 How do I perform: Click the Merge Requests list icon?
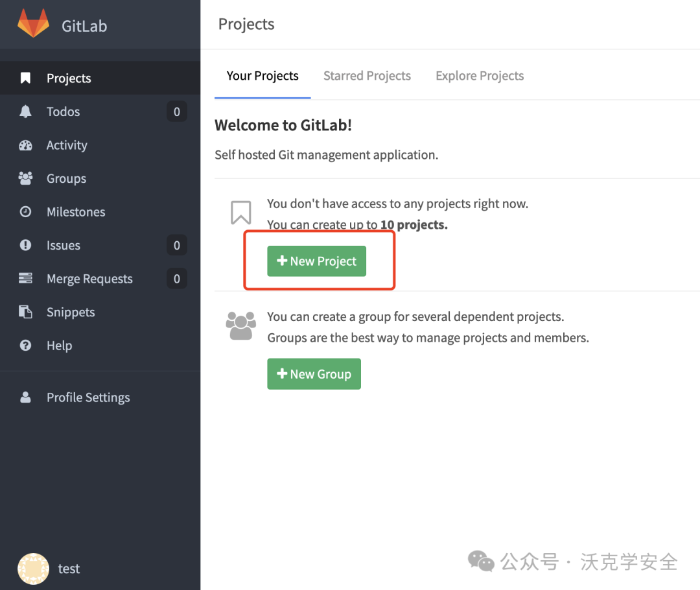(x=25, y=278)
